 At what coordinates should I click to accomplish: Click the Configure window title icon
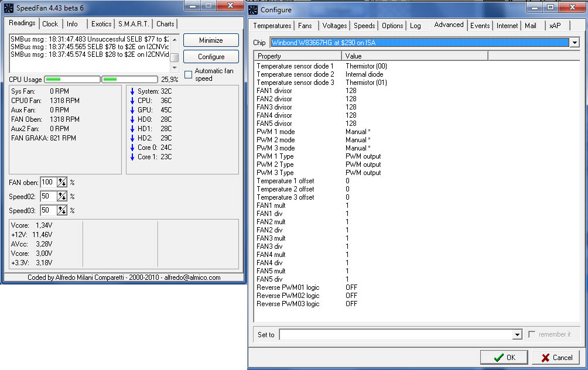coord(253,10)
